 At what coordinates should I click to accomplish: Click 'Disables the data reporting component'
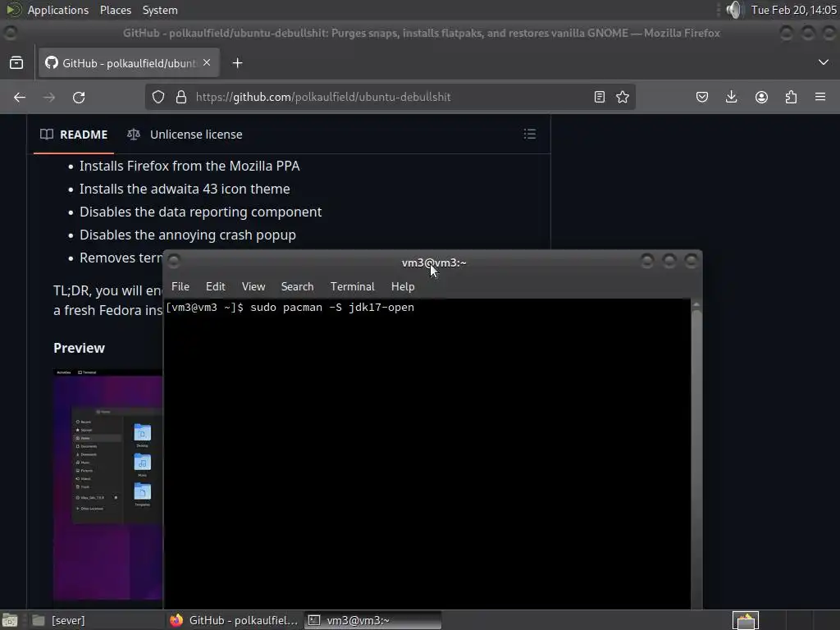click(201, 212)
